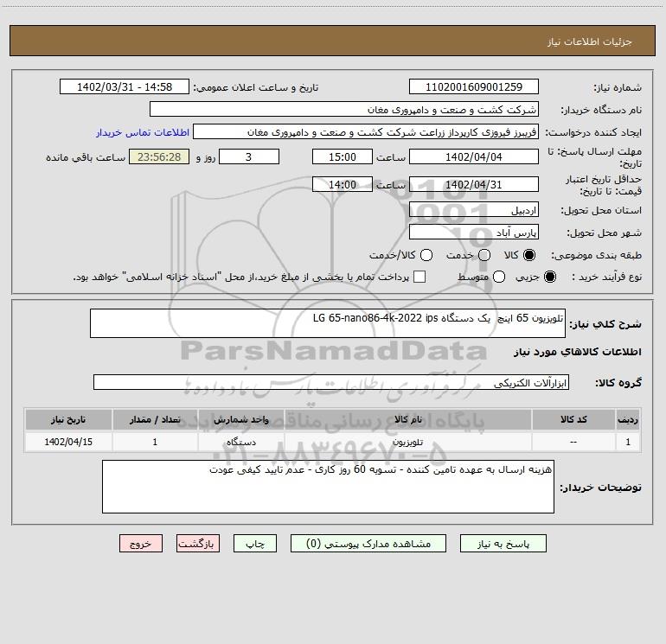The width and height of the screenshot is (666, 644).
Task: Click the general description field with LG 65-nano86
Action: pos(328,323)
